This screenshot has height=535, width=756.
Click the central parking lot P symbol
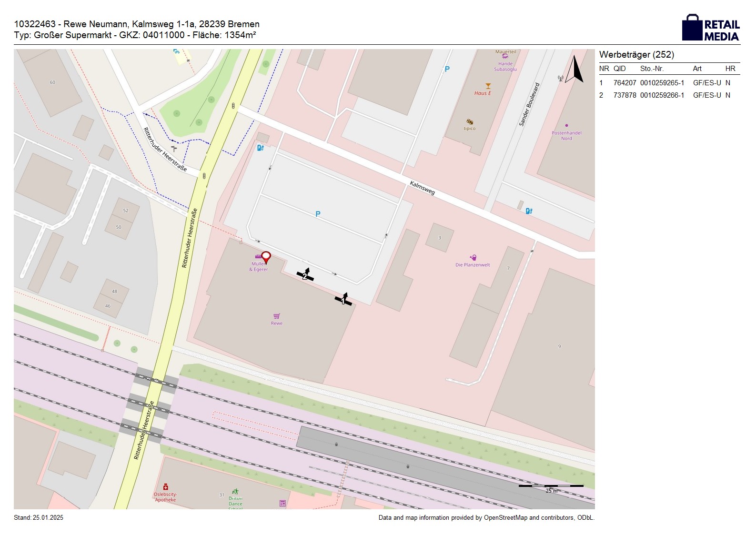click(x=318, y=214)
